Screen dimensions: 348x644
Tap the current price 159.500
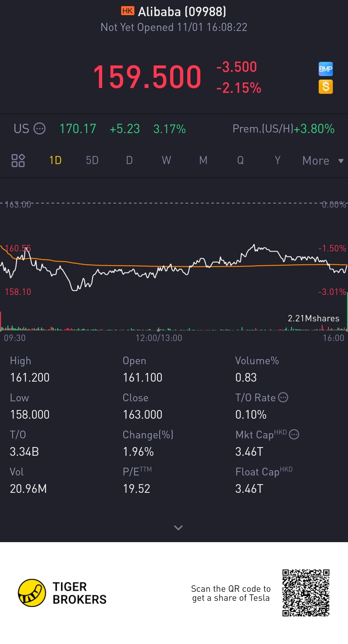point(147,77)
